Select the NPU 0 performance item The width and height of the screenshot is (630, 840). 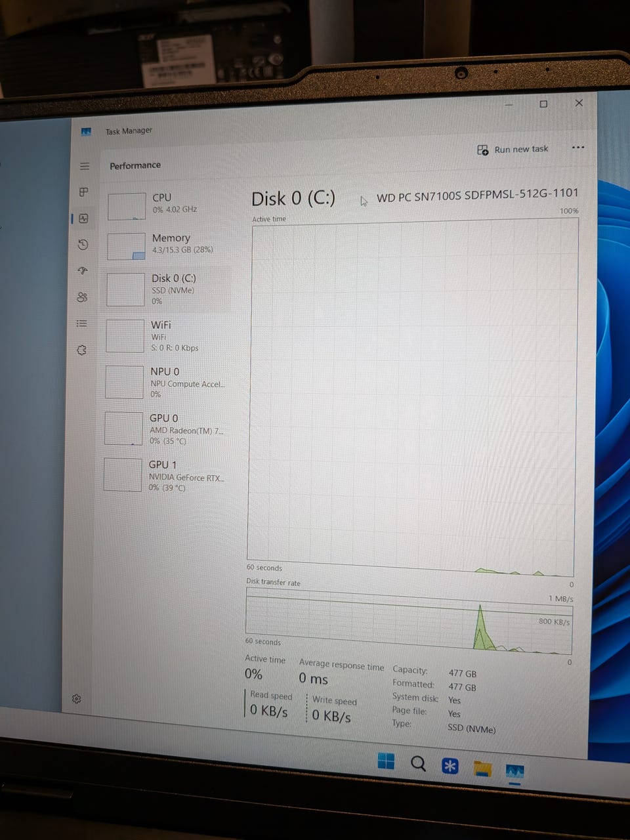(167, 383)
